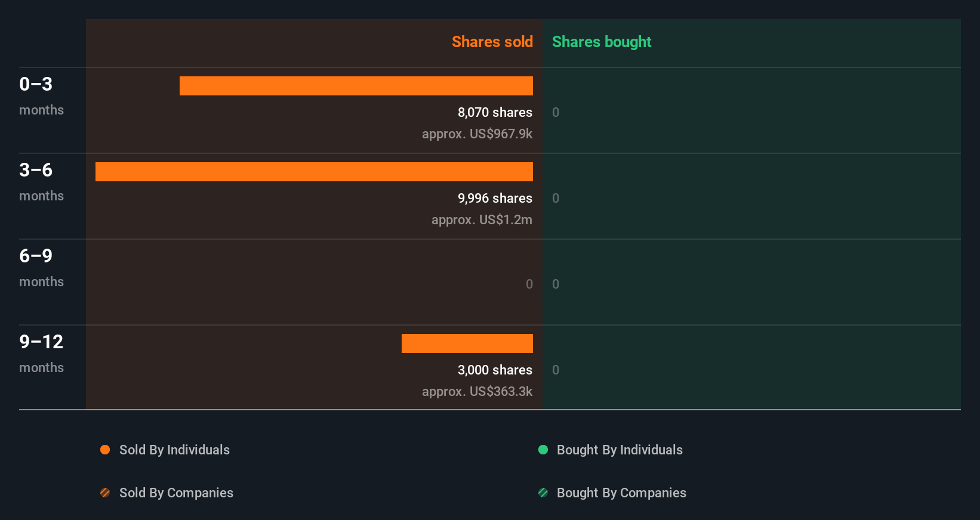Viewport: 980px width, 520px height.
Task: Toggle the Sold By Companies legend label
Action: click(176, 493)
